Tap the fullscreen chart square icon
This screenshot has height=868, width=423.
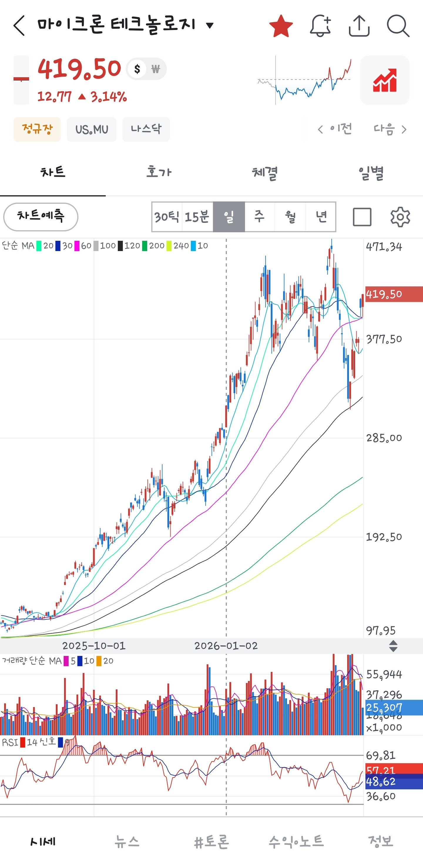[x=362, y=217]
